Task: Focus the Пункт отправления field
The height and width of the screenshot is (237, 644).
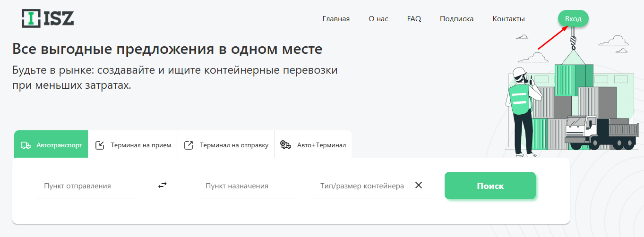Action: pyautogui.click(x=86, y=186)
